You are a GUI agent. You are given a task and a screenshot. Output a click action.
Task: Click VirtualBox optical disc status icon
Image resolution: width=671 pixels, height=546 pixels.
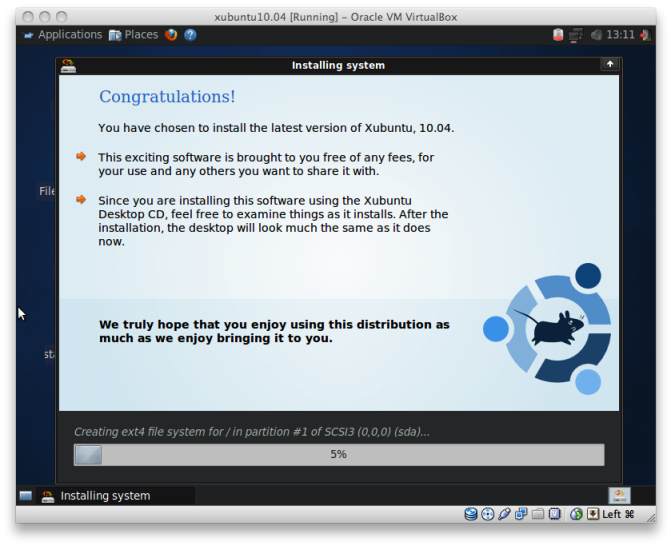coord(487,514)
